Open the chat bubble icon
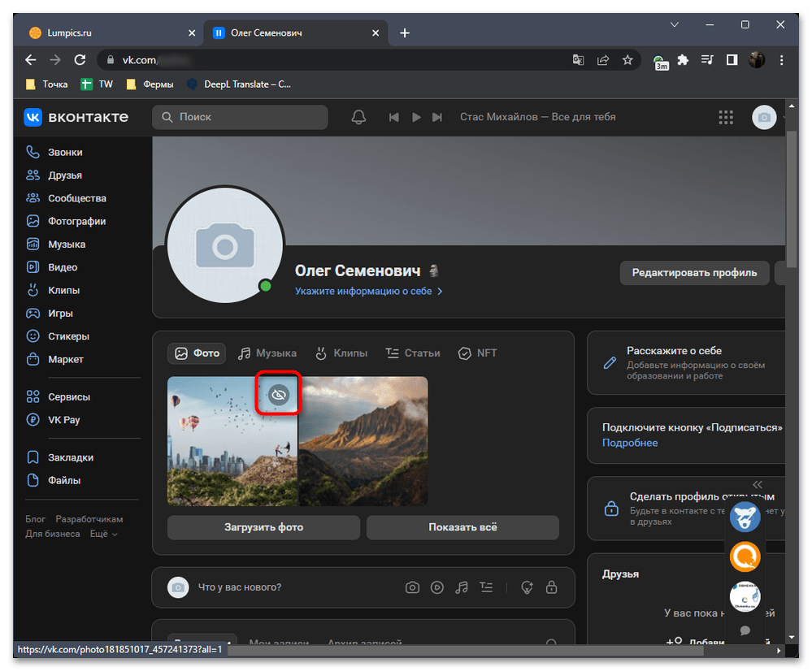The width and height of the screenshot is (812, 671). [x=745, y=630]
